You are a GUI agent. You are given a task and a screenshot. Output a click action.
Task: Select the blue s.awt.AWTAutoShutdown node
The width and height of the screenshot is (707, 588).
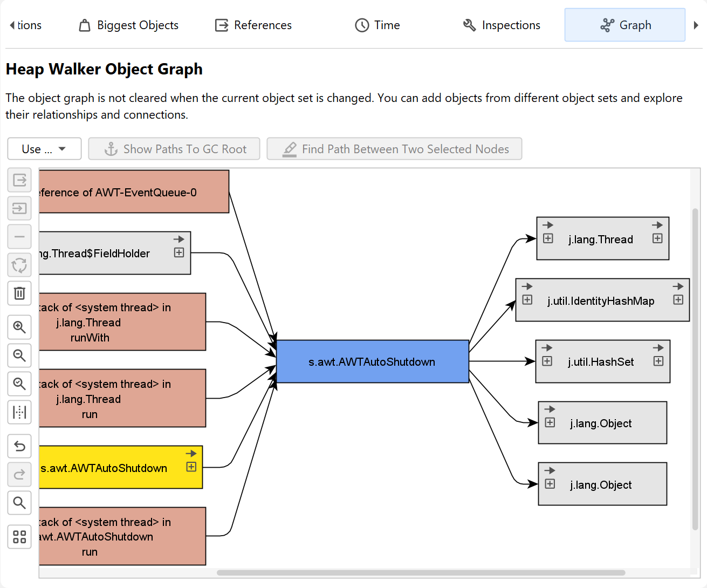coord(372,361)
